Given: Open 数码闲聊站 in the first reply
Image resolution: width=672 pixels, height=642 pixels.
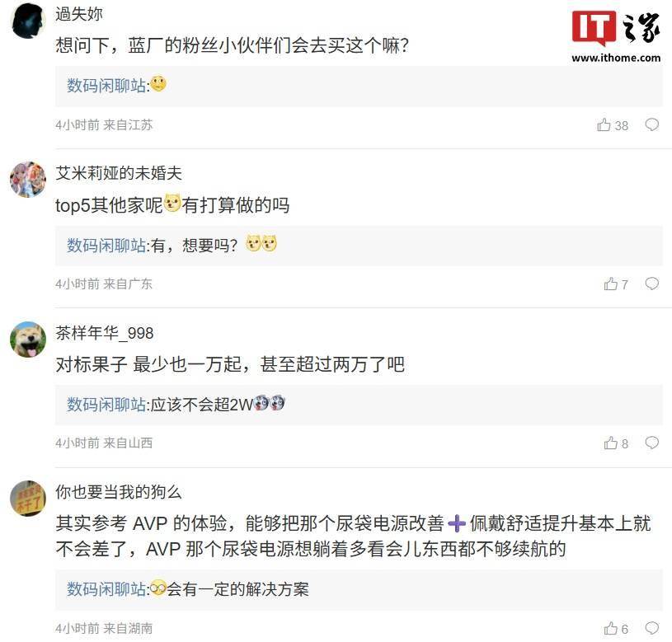Looking at the screenshot, I should [106, 86].
